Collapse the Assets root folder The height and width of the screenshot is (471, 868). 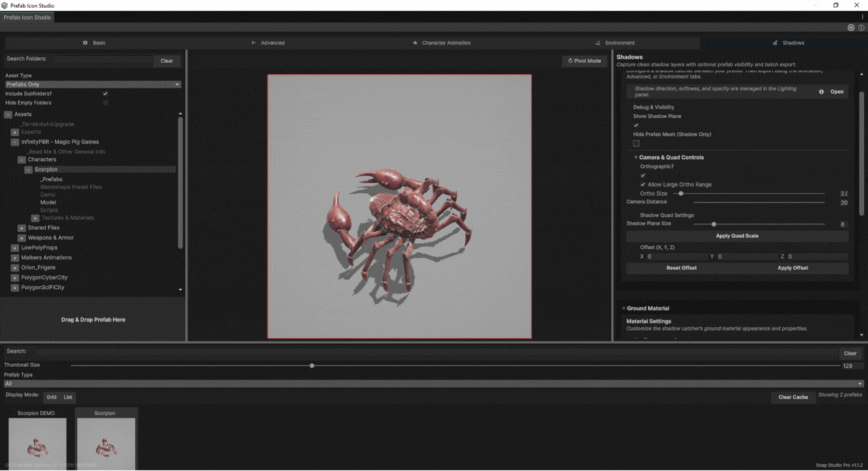tap(8, 115)
